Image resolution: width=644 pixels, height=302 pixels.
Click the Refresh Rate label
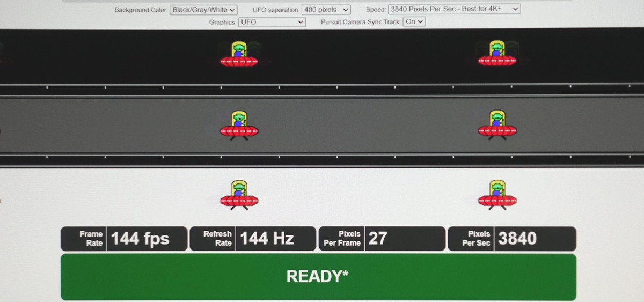point(217,239)
